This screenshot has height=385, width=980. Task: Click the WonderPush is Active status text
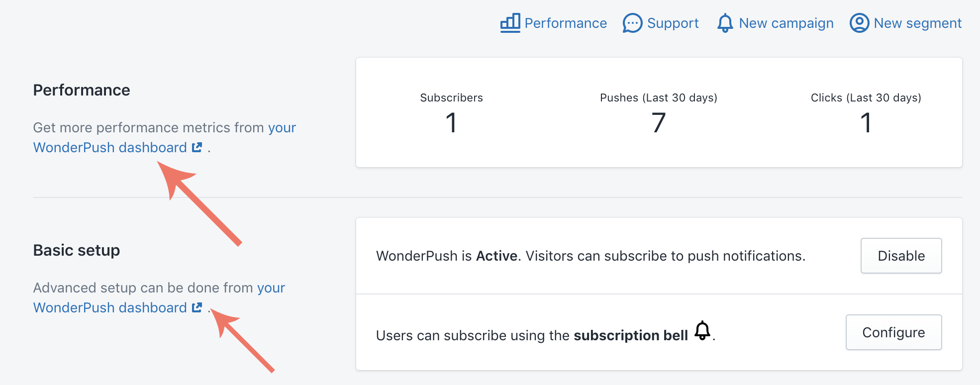coord(590,256)
